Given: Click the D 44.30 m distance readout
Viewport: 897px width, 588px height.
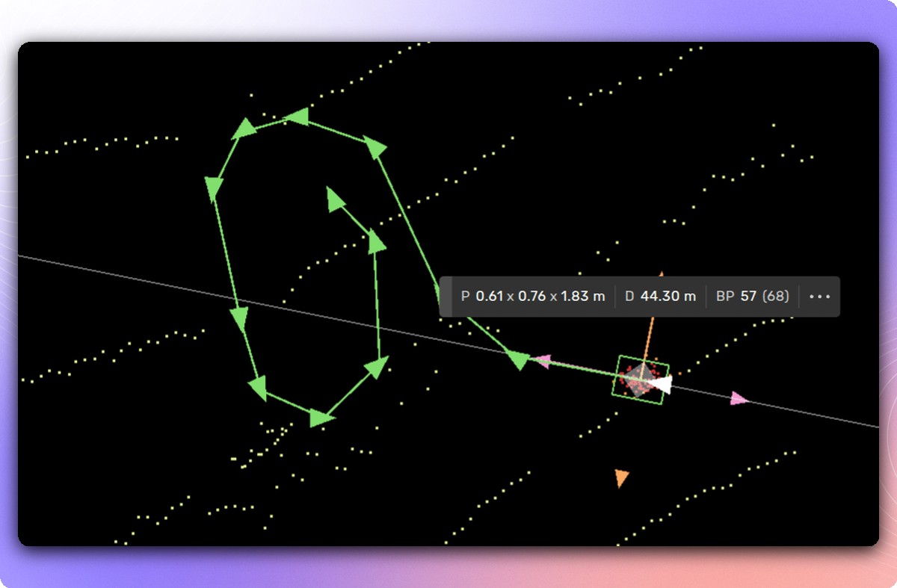Looking at the screenshot, I should click(x=661, y=296).
